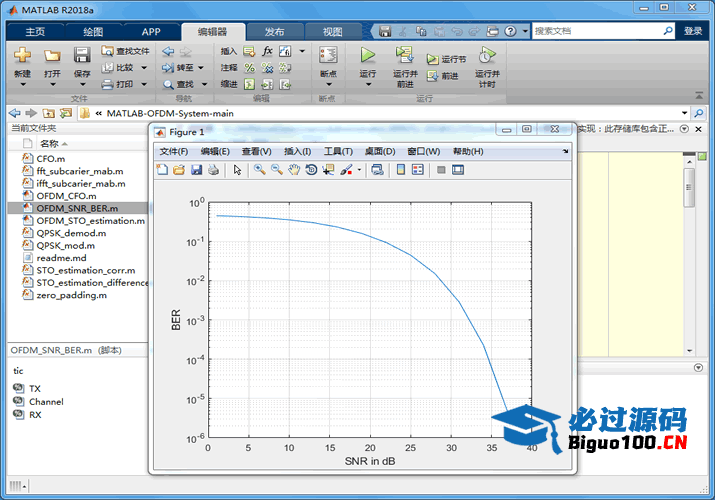Screen dimensions: 715x500
Task: Click the Save (保存) disk icon
Action: (x=82, y=55)
